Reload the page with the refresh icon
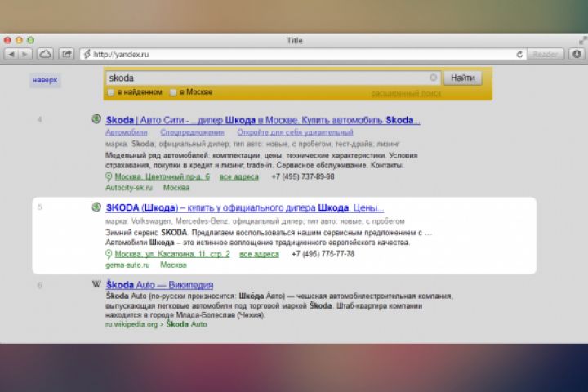 click(x=519, y=55)
